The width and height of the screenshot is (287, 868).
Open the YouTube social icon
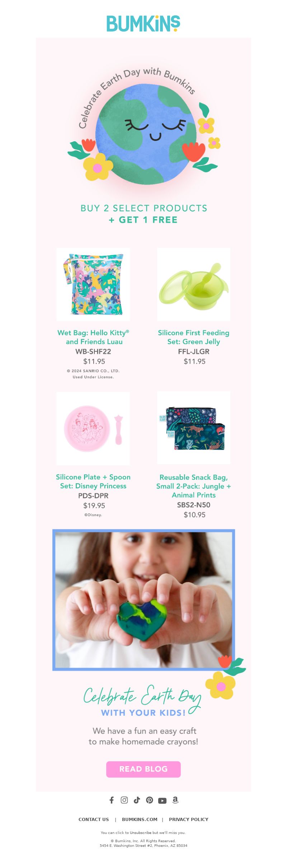[162, 801]
